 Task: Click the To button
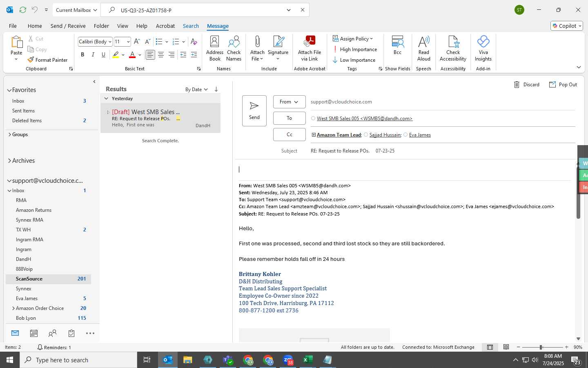[x=289, y=118]
